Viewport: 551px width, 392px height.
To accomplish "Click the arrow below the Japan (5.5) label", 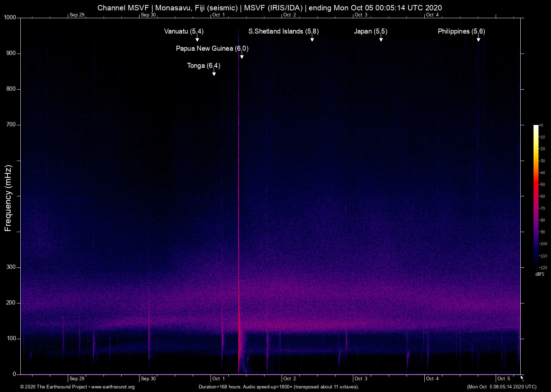I will pos(381,39).
